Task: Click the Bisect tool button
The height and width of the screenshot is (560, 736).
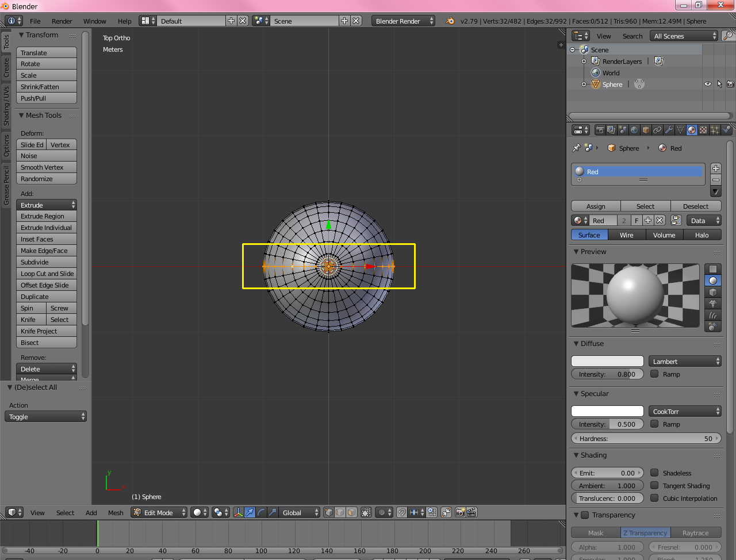Action: (x=47, y=342)
